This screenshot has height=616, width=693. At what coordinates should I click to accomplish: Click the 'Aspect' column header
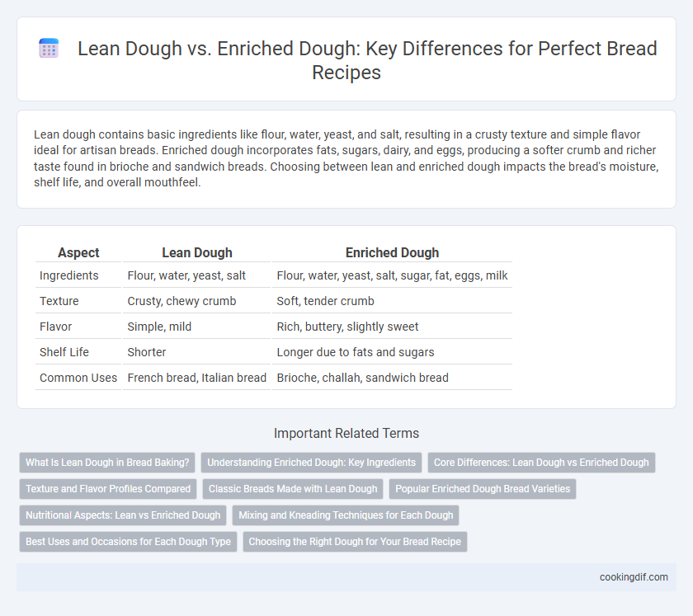pos(78,253)
